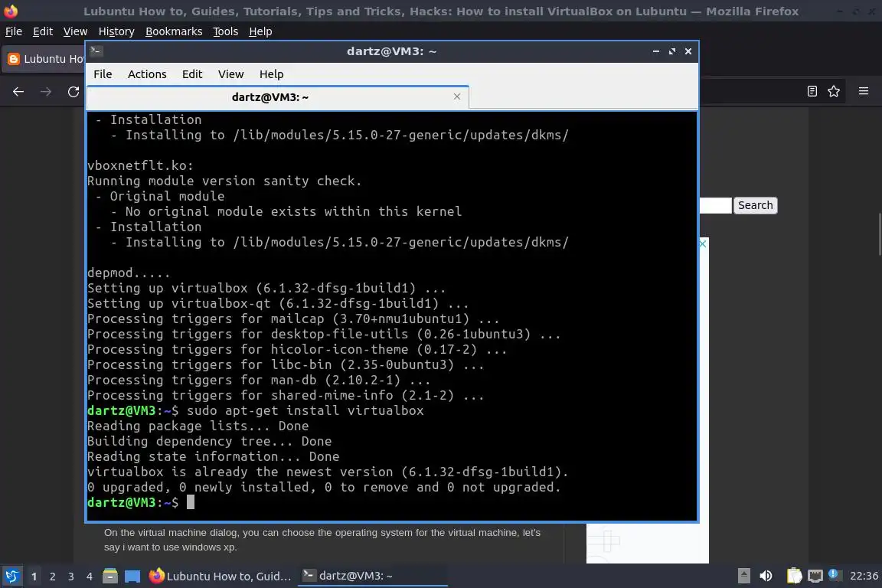The image size is (882, 588).
Task: Go back in Firefox
Action: (x=18, y=92)
